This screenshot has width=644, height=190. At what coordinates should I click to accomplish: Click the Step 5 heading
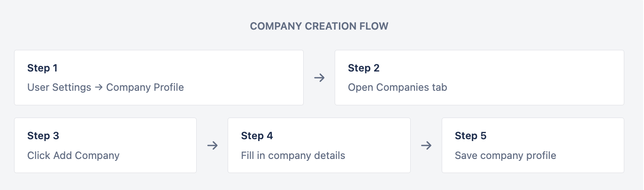click(x=470, y=136)
